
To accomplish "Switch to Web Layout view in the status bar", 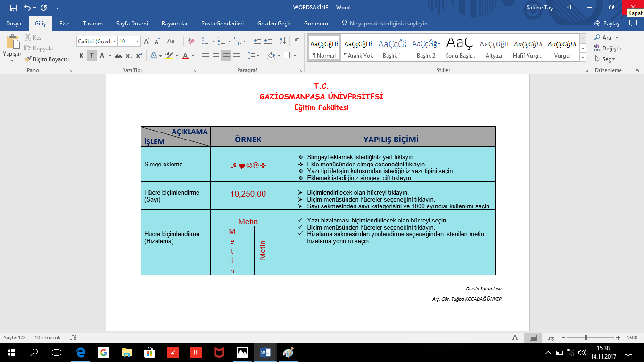I will pyautogui.click(x=551, y=337).
